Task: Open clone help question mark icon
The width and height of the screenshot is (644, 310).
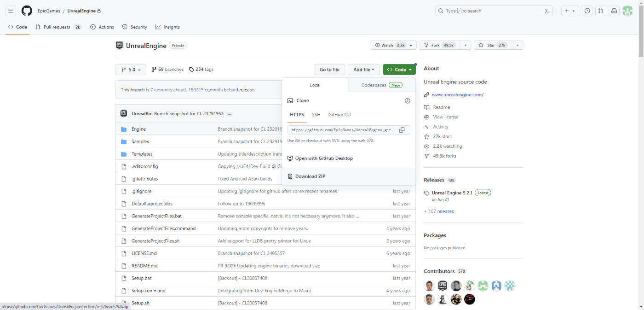Action: click(407, 100)
